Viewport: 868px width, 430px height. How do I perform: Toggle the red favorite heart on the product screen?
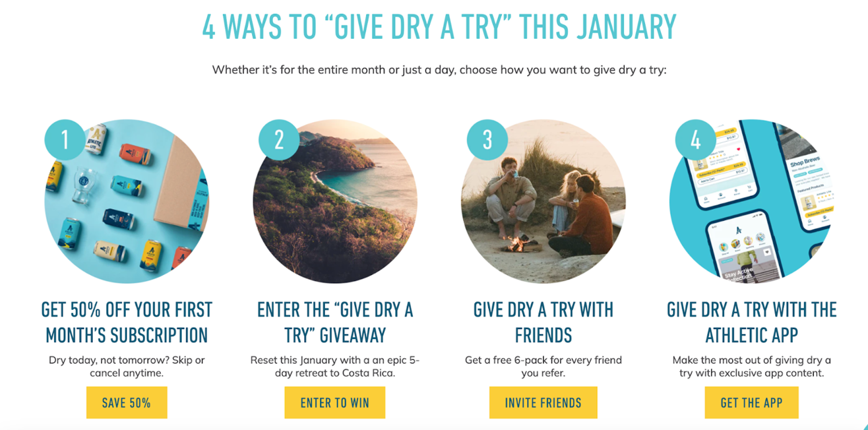pos(738,150)
